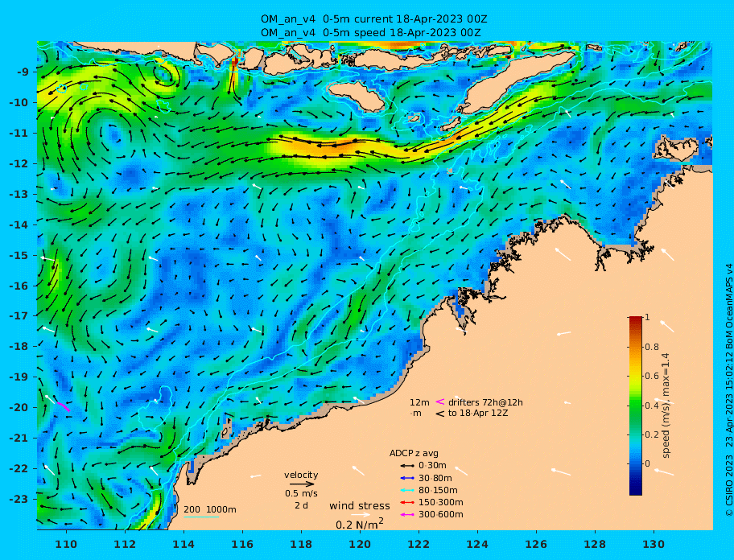Click the cyan ADCP 80-150m arrow icon
The width and height of the screenshot is (734, 560).
pos(407,490)
